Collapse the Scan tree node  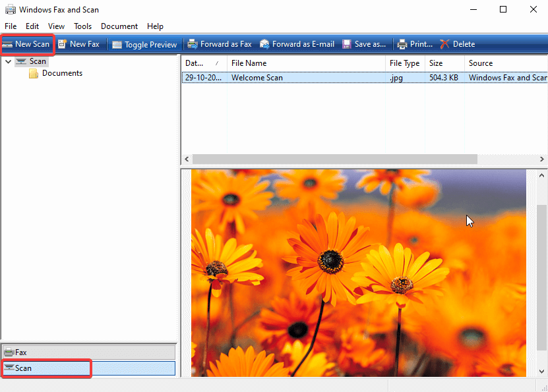pyautogui.click(x=8, y=61)
